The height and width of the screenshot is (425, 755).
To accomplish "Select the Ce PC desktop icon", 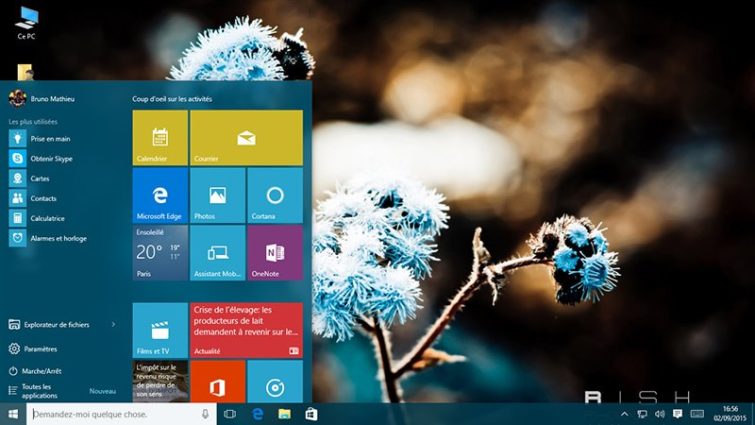I will click(x=26, y=23).
